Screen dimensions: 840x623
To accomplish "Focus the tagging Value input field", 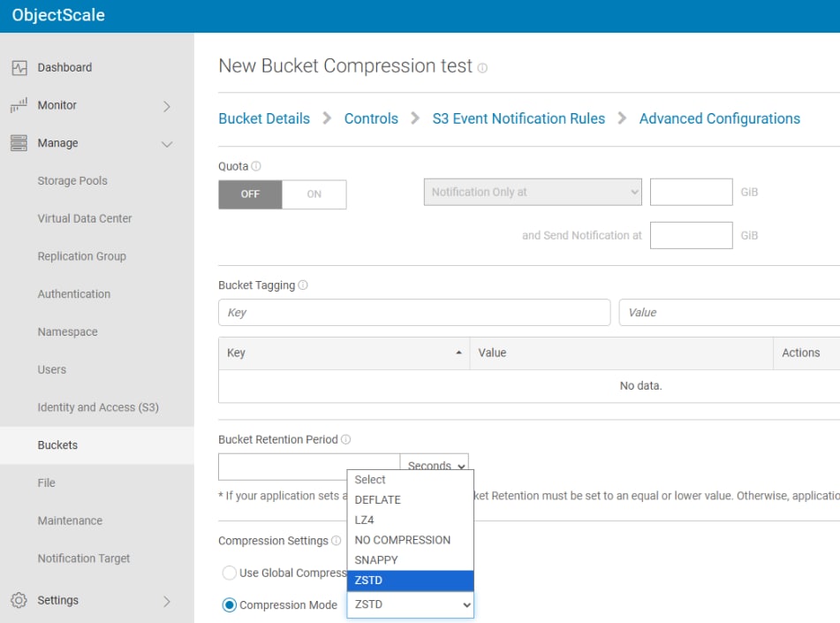I will coord(729,312).
